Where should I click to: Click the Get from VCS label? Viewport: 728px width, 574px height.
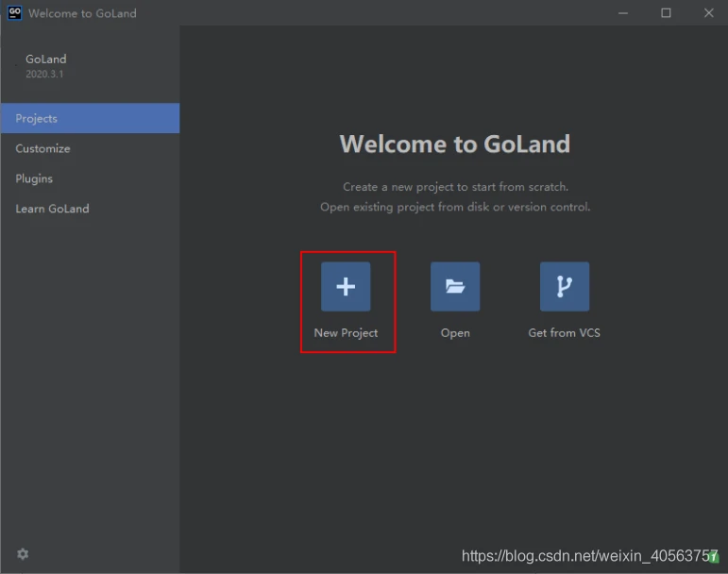(564, 332)
